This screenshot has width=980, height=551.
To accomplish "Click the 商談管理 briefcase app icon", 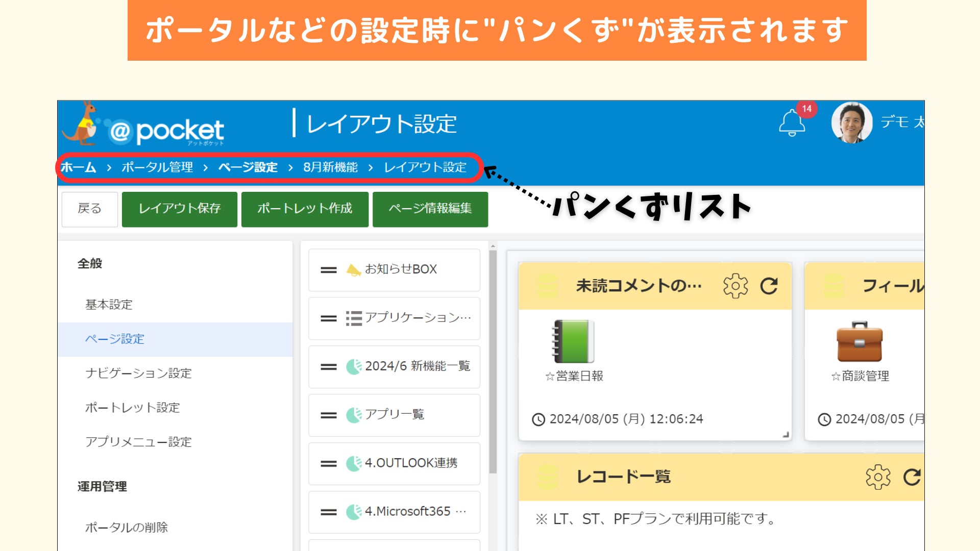I will (860, 342).
